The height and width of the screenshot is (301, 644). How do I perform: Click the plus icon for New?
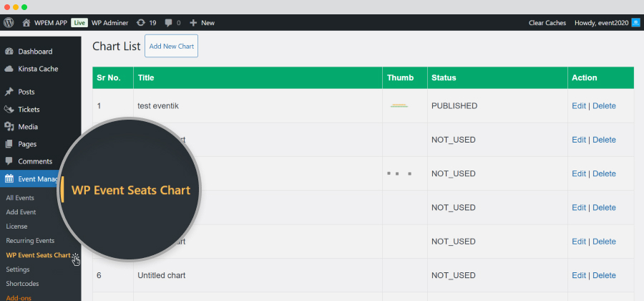(x=193, y=23)
